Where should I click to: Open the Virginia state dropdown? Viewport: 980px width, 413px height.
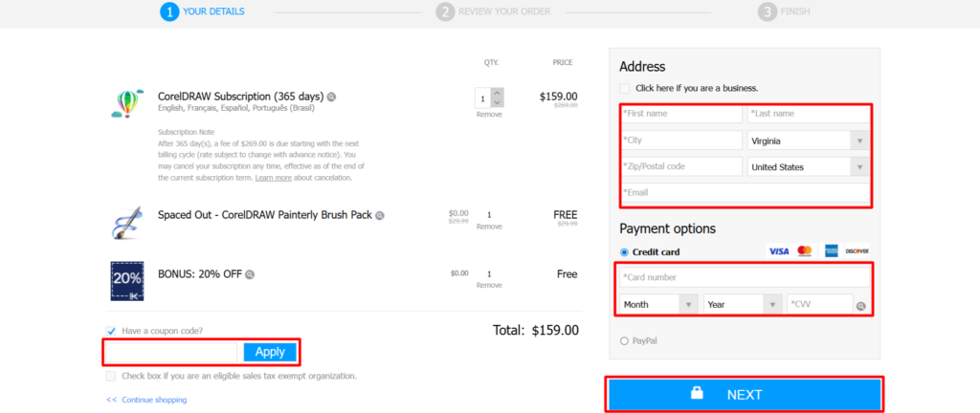point(808,141)
